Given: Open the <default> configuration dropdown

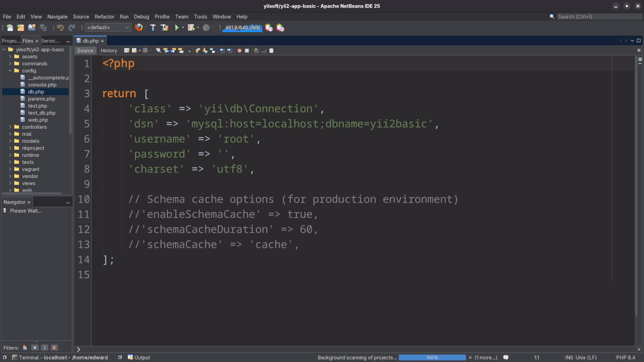Looking at the screenshot, I should coord(108,28).
